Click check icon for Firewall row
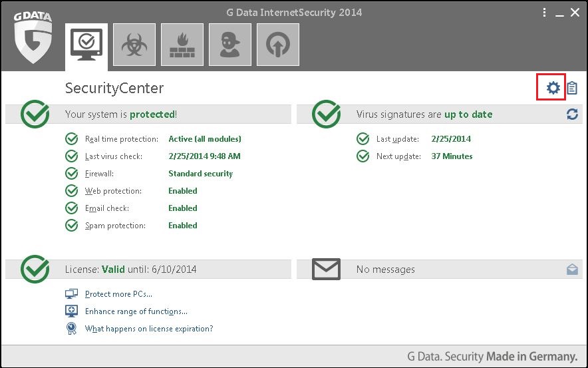This screenshot has height=368, width=588. [71, 173]
